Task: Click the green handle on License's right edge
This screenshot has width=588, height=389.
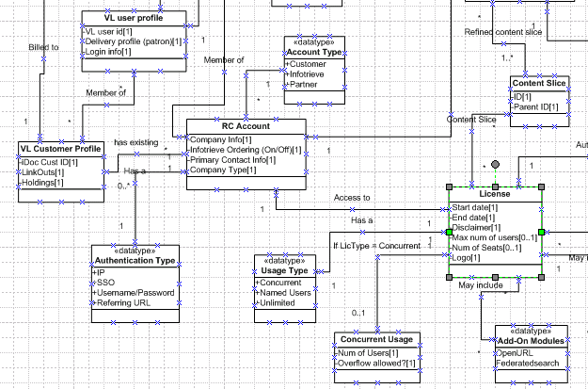Action: [542, 232]
